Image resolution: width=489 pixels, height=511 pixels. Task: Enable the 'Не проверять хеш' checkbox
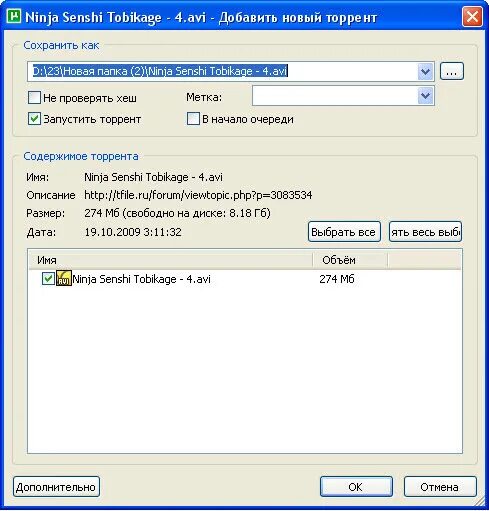click(x=34, y=98)
